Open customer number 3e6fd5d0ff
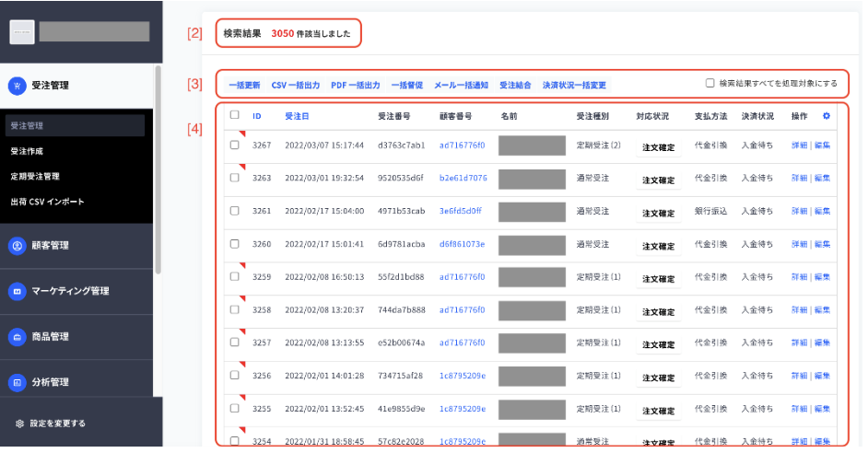The height and width of the screenshot is (453, 868). 461,211
